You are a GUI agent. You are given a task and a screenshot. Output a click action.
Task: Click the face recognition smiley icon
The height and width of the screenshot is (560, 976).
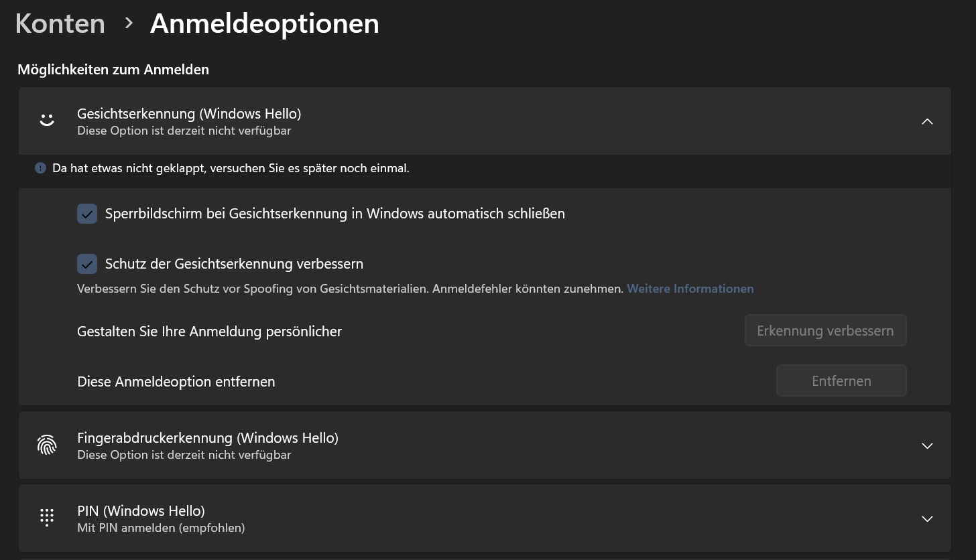coord(47,121)
